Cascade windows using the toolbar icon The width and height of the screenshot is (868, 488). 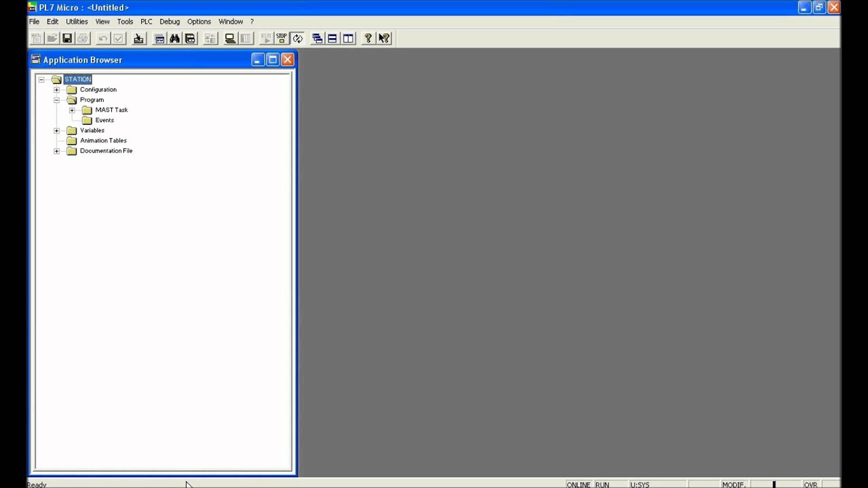click(317, 39)
